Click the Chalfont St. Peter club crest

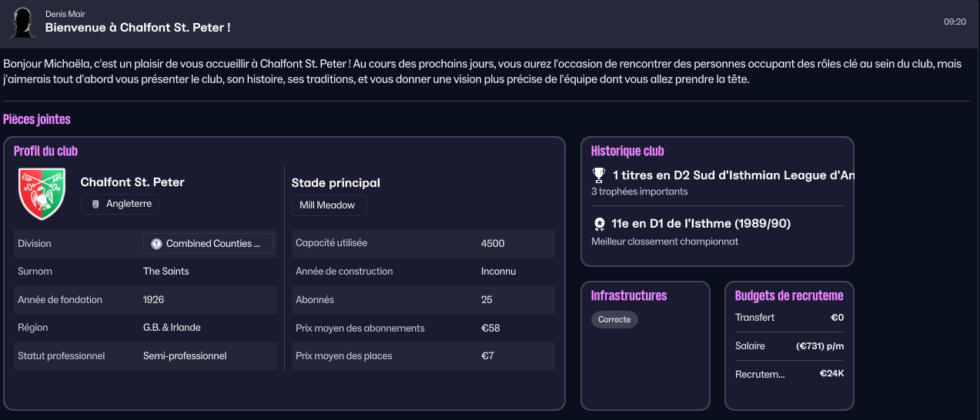42,193
